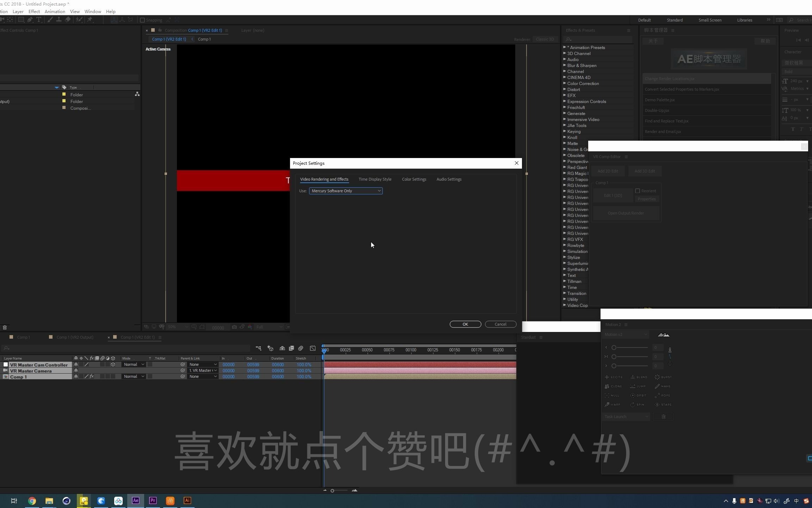Open the Graph Editor in the timeline

click(x=313, y=349)
